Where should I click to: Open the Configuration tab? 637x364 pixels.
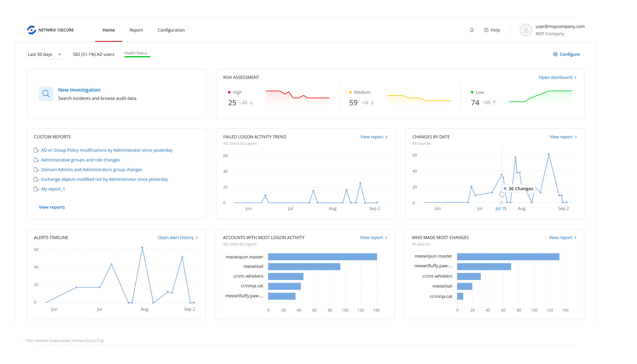[x=171, y=30]
